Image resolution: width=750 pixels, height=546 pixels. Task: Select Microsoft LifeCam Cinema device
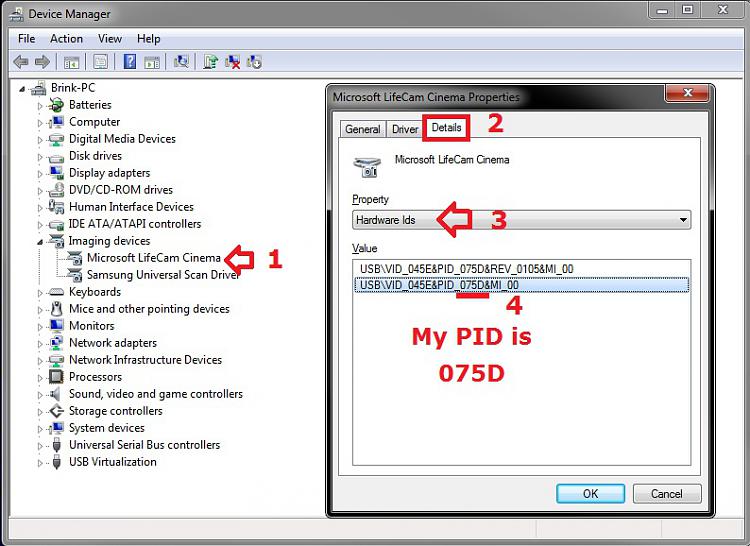click(154, 258)
